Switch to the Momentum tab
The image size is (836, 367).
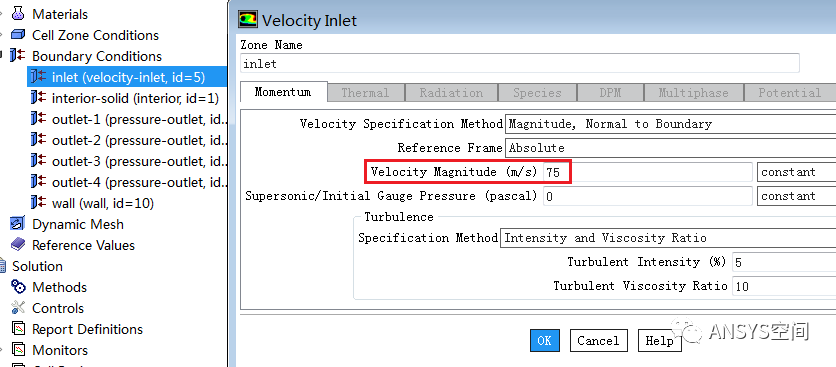pos(283,92)
